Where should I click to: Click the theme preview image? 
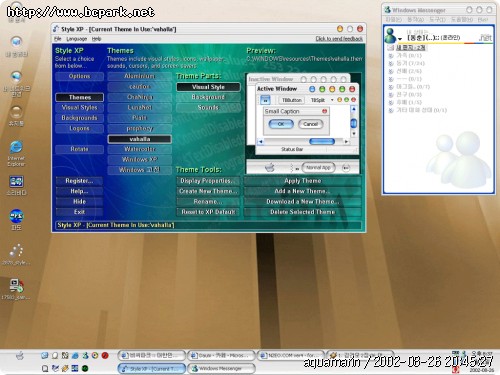click(x=303, y=123)
